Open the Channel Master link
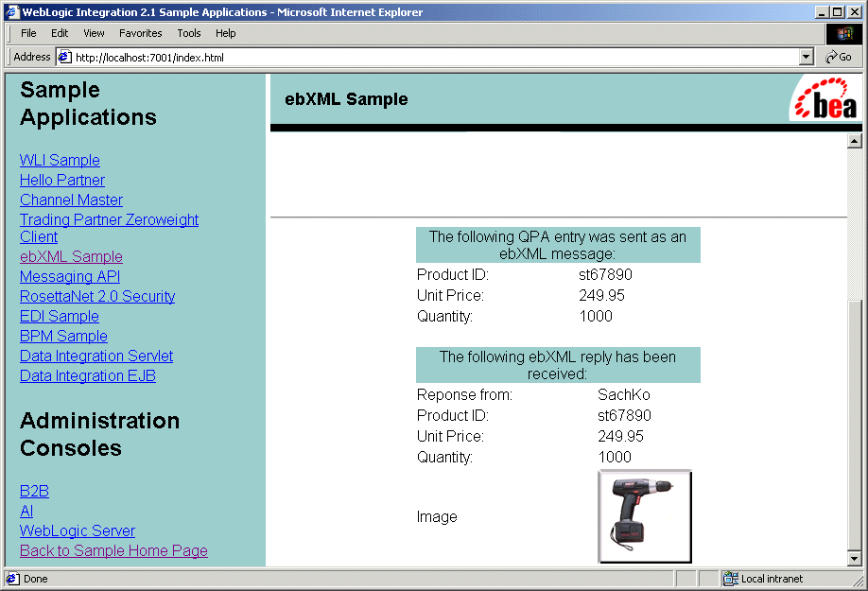868x591 pixels. coord(72,200)
